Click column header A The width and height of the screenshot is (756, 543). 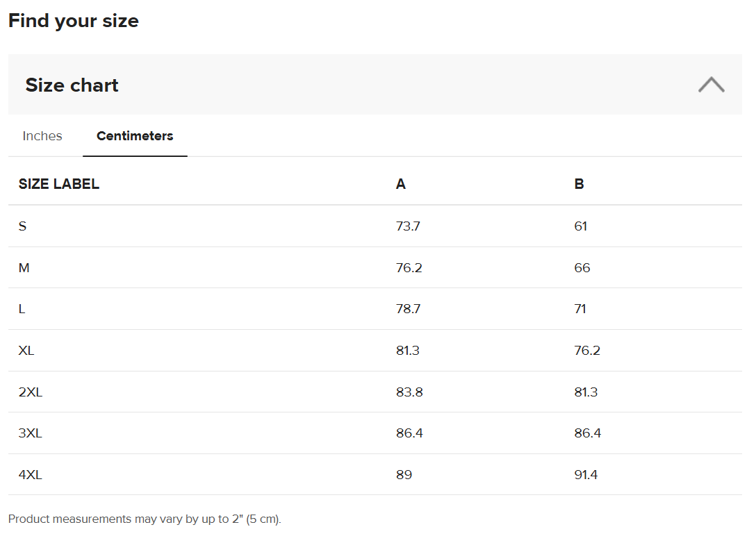click(401, 184)
